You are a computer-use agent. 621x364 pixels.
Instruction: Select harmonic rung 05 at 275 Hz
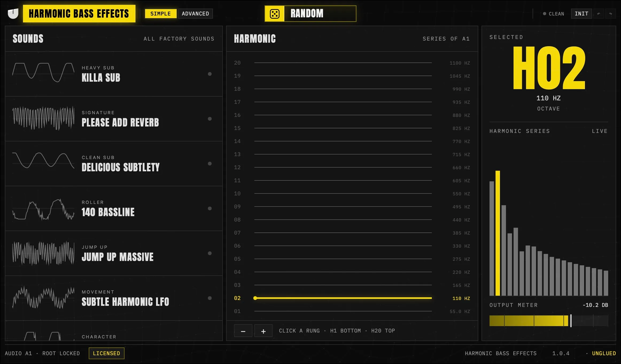coord(352,259)
